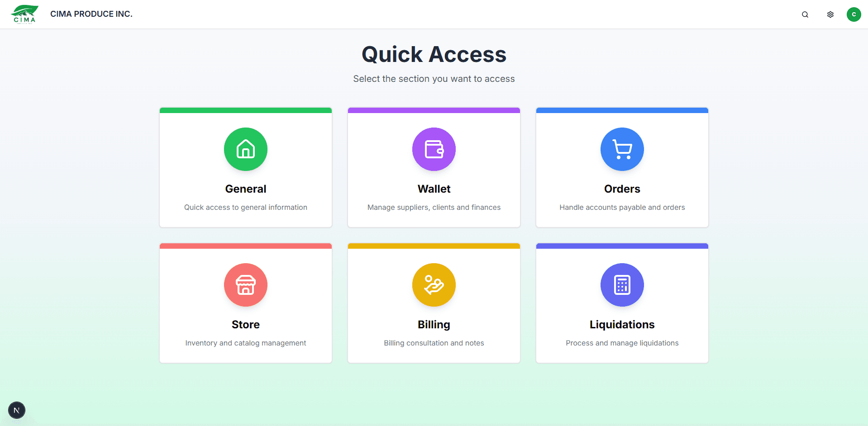This screenshot has width=868, height=426.
Task: Click 'Process and manage liquidations' text
Action: point(622,343)
